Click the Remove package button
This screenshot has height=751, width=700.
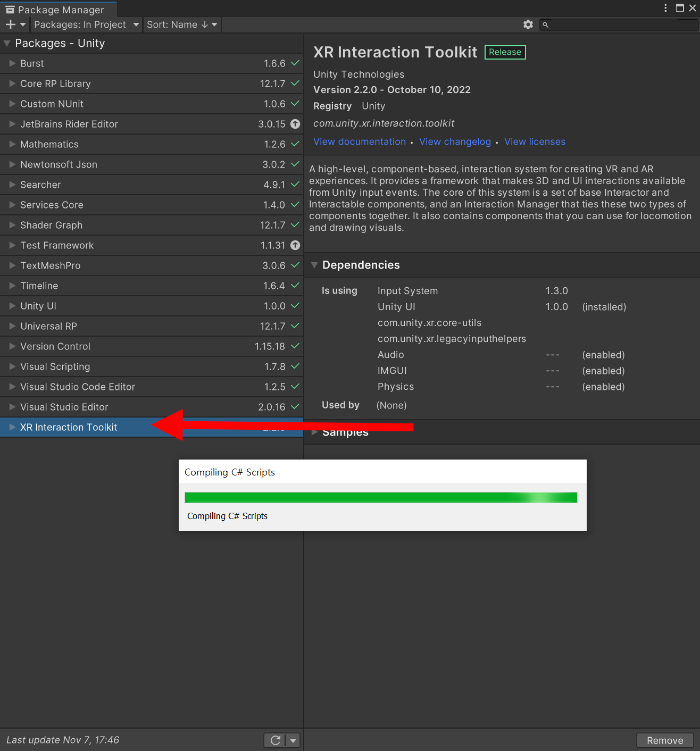[665, 740]
